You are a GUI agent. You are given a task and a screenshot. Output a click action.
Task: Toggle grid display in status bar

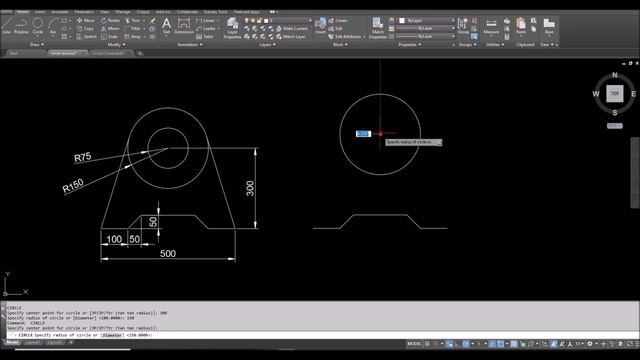coord(427,344)
